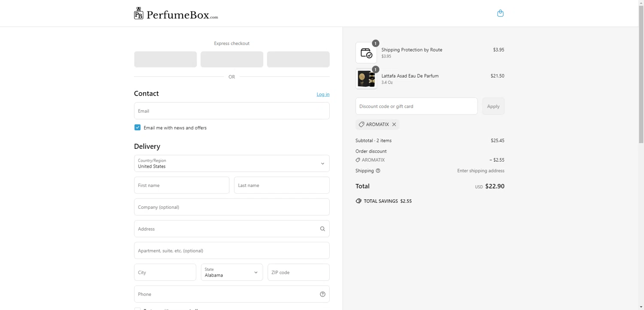Uncheck Email me with news and offers

[x=137, y=127]
